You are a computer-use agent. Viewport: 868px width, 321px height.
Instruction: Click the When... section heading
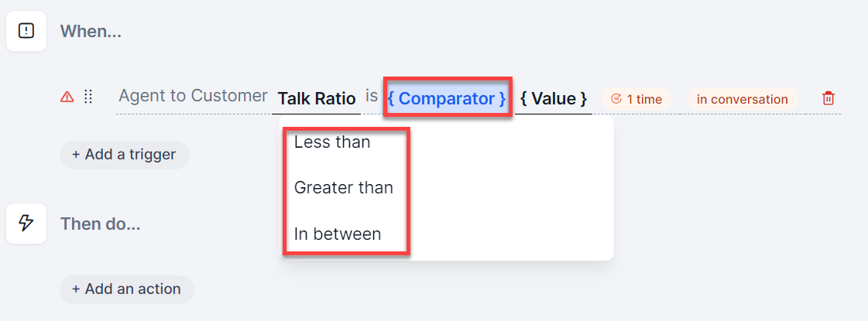91,31
